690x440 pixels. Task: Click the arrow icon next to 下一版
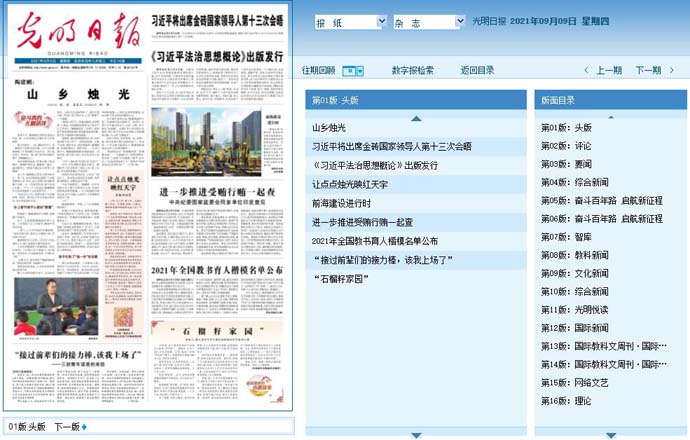click(x=84, y=427)
